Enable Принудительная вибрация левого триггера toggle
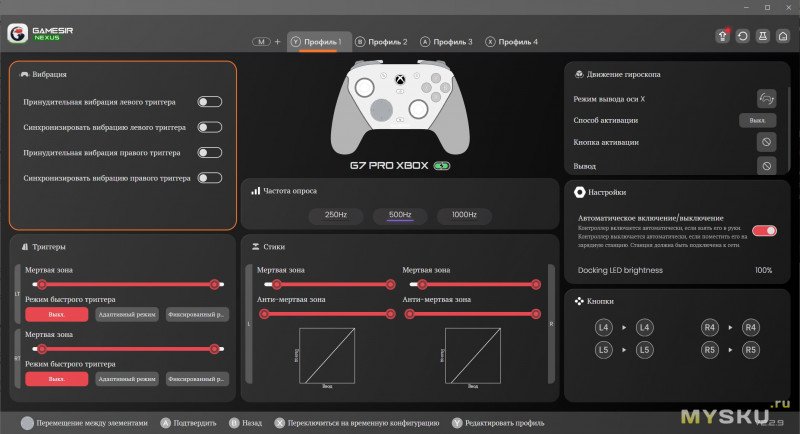The image size is (800, 434). tap(209, 102)
